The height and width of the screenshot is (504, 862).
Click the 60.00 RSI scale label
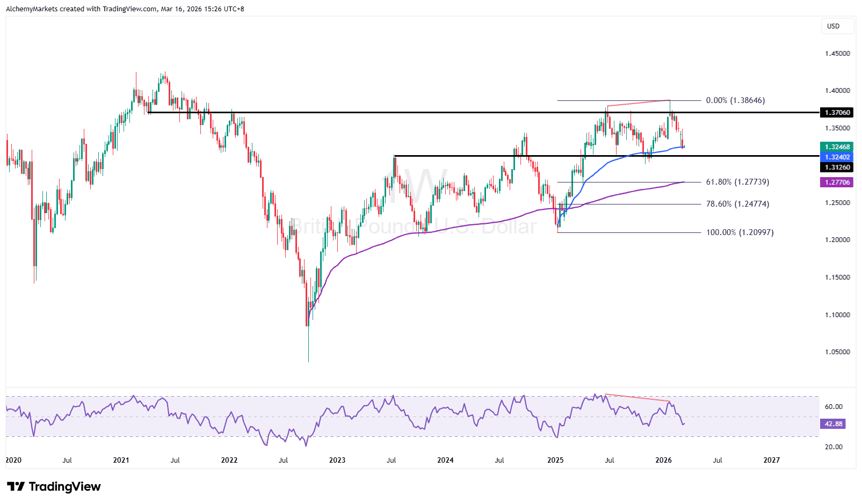(x=833, y=407)
